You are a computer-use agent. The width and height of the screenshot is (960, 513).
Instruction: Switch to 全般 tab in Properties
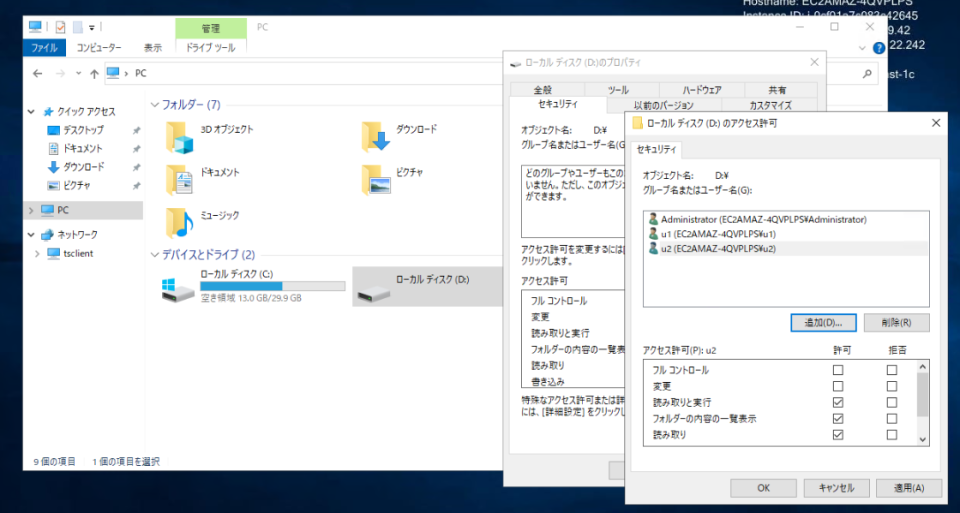coord(542,90)
